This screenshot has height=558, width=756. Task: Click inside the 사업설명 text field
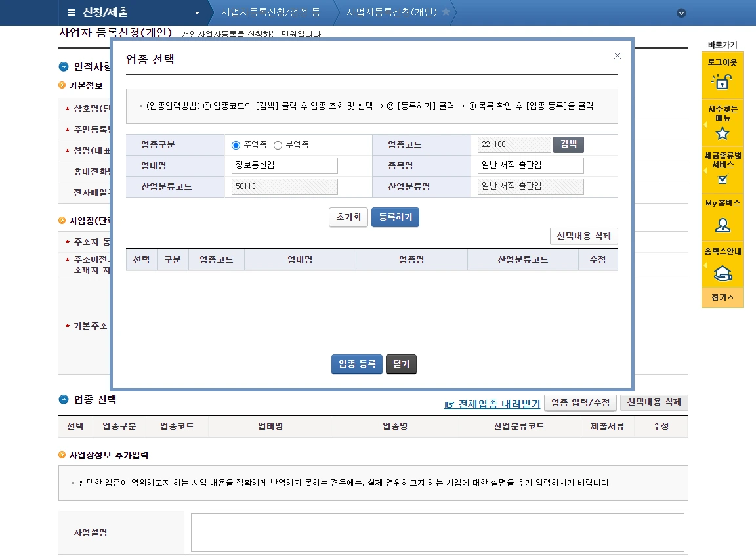click(x=436, y=532)
